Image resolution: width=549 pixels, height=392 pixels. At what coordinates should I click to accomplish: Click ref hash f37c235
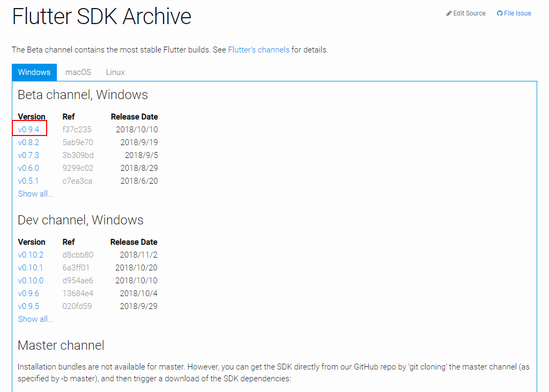[x=77, y=130]
